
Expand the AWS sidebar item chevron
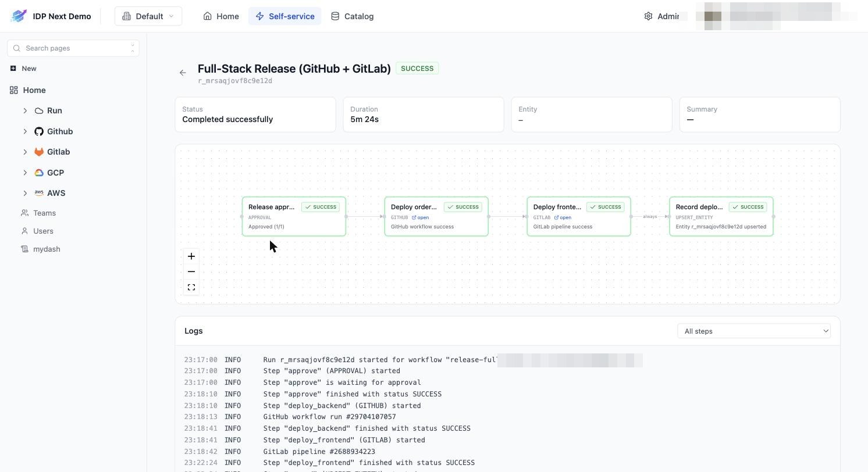[25, 193]
